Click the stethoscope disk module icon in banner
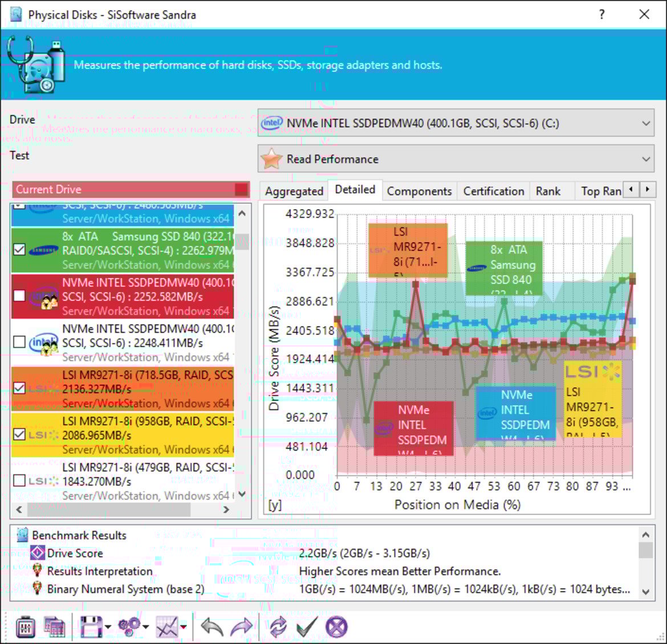Image resolution: width=667 pixels, height=644 pixels. click(x=36, y=64)
